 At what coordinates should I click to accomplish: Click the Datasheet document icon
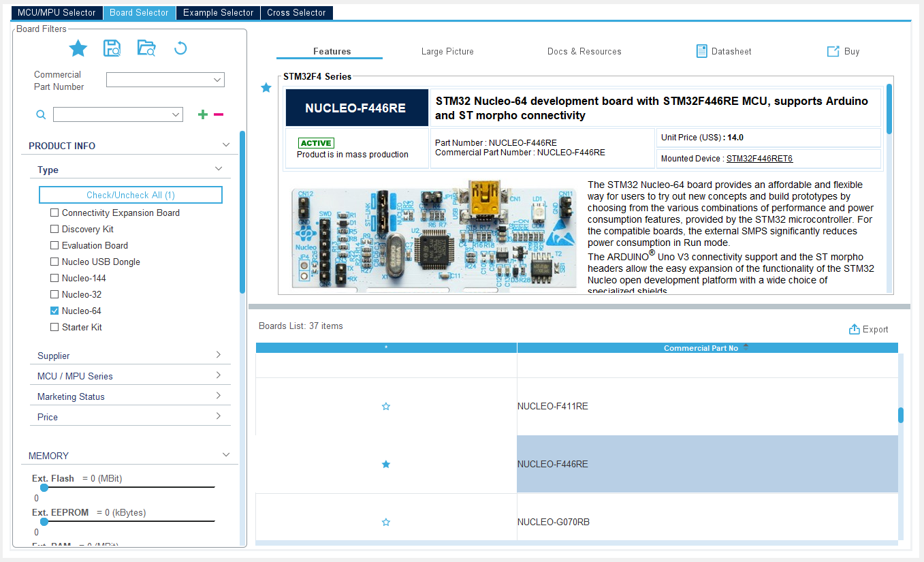701,51
